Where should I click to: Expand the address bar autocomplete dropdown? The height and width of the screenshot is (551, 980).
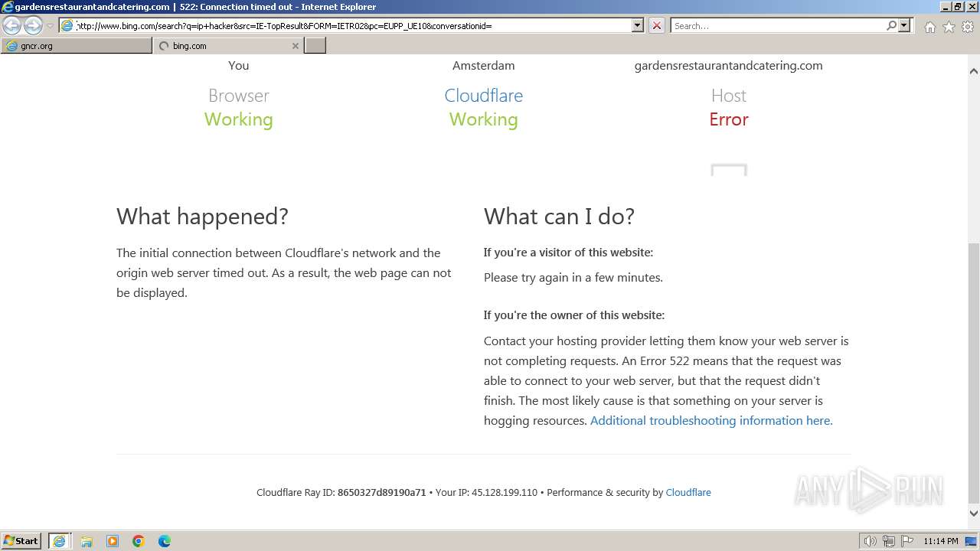point(638,25)
